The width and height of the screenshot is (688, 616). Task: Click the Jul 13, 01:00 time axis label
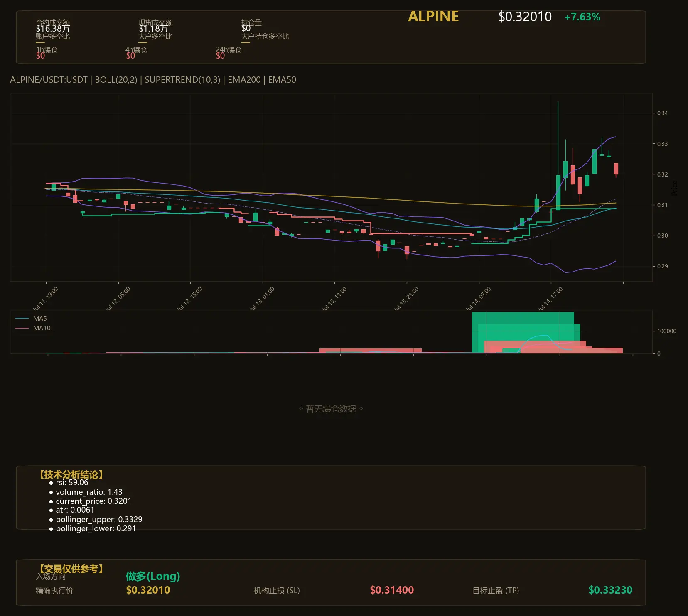coord(262,298)
